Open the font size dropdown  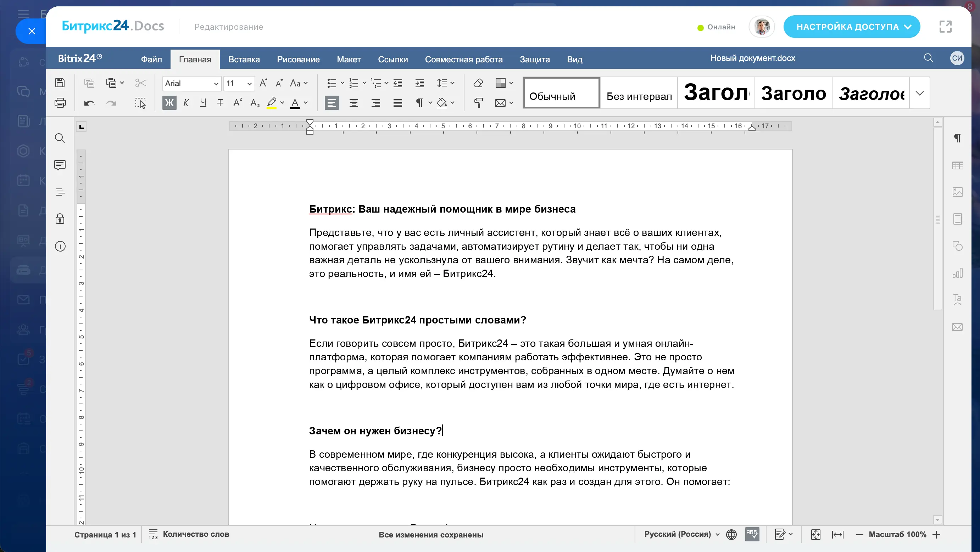[x=249, y=84]
